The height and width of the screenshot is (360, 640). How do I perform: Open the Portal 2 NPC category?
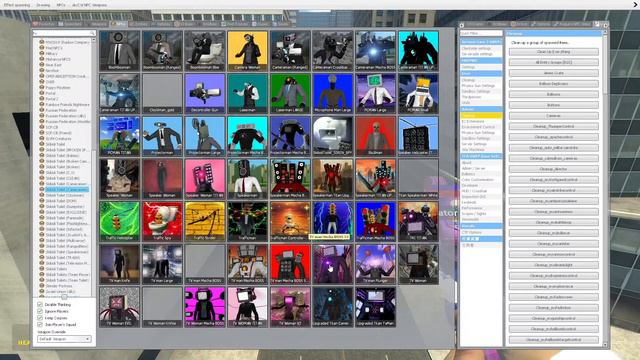click(x=52, y=99)
